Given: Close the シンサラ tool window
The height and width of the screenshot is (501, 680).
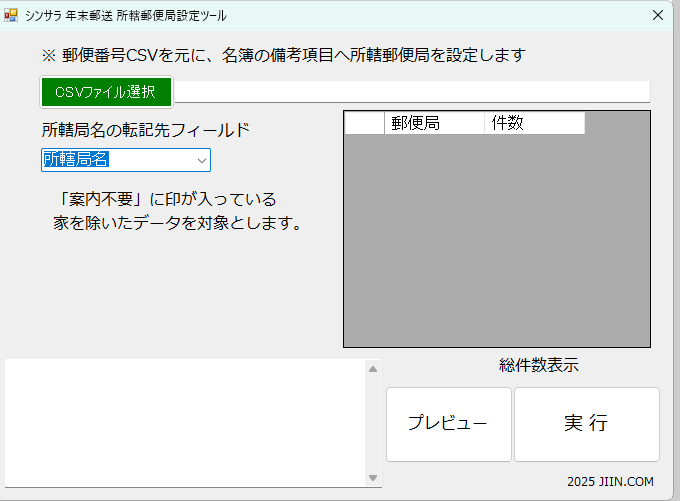Looking at the screenshot, I should 657,15.
